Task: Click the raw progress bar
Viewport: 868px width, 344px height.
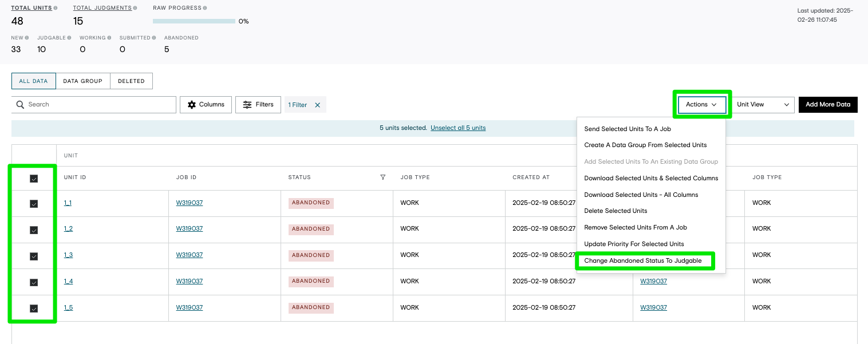Action: [194, 21]
